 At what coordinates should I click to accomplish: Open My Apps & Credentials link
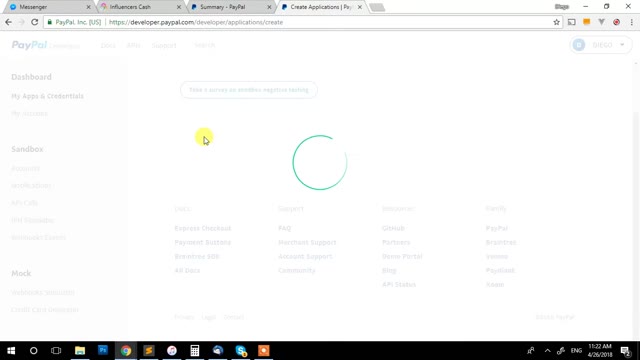point(47,96)
